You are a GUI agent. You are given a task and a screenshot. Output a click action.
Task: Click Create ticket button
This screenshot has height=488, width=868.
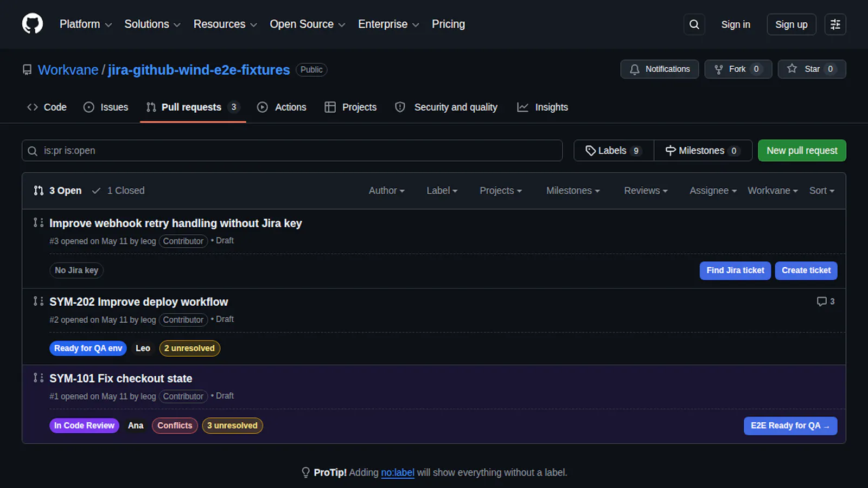[x=806, y=271]
